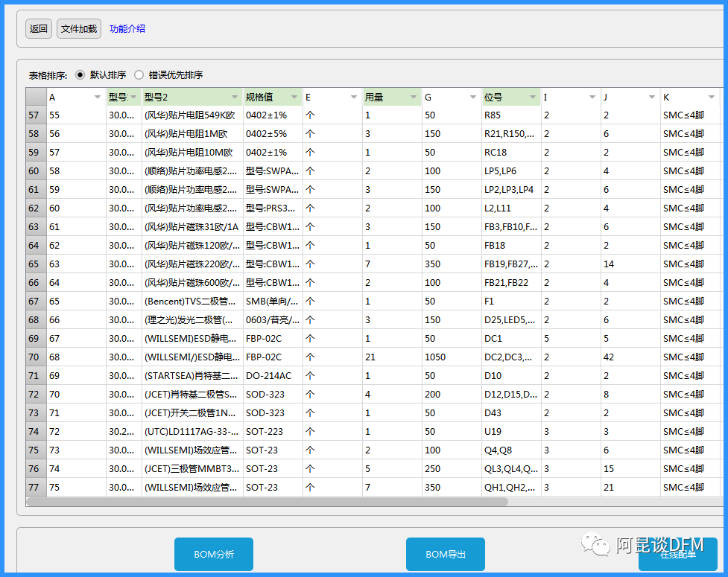
Task: Open the column J filter dropdown
Action: pos(652,97)
